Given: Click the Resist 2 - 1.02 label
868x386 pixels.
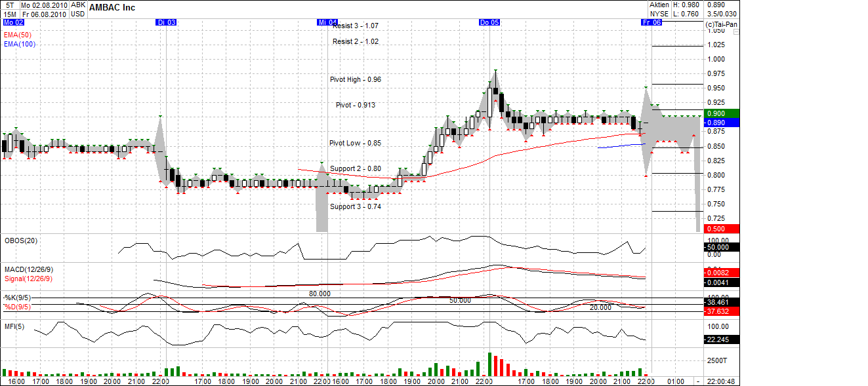Looking at the screenshot, I should click(x=356, y=41).
